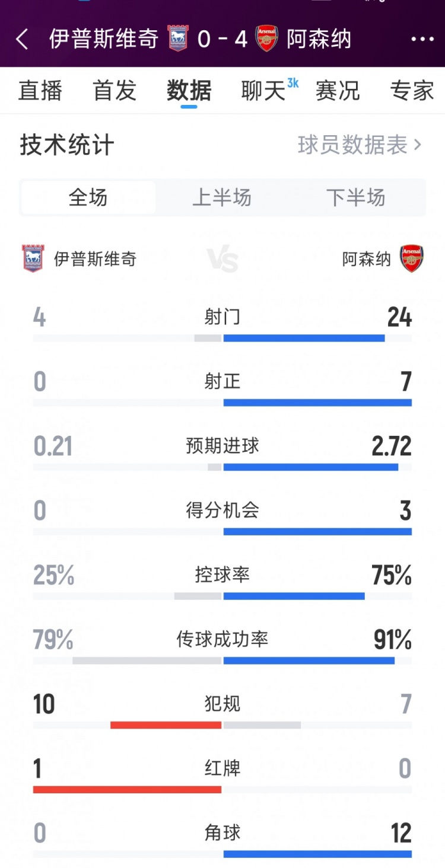The image size is (445, 868).
Task: Open 聊天 chat tab
Action: point(264,91)
